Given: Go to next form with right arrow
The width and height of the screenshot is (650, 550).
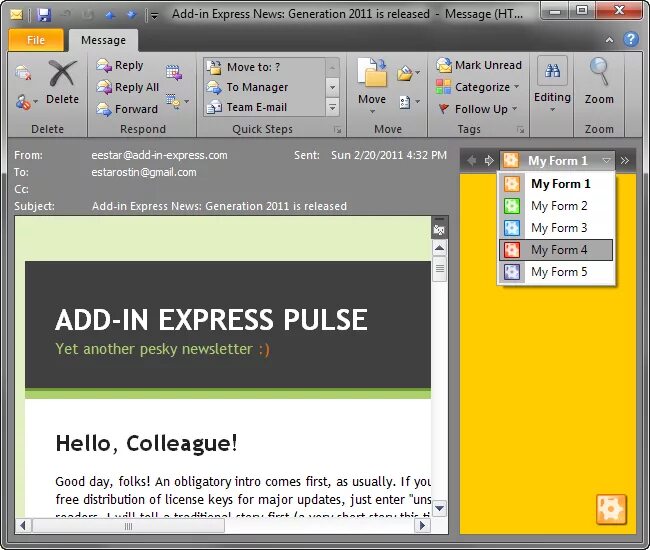Looking at the screenshot, I should pos(489,160).
